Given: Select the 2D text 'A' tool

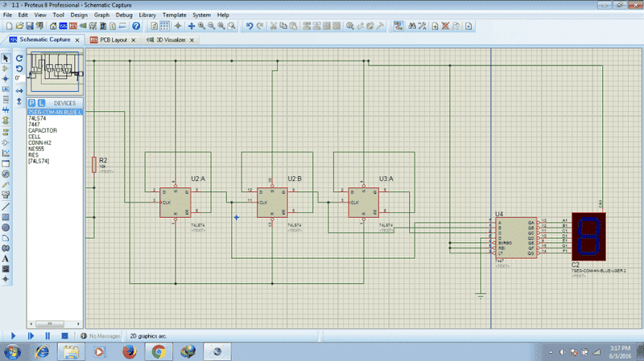Looking at the screenshot, I should (x=6, y=258).
